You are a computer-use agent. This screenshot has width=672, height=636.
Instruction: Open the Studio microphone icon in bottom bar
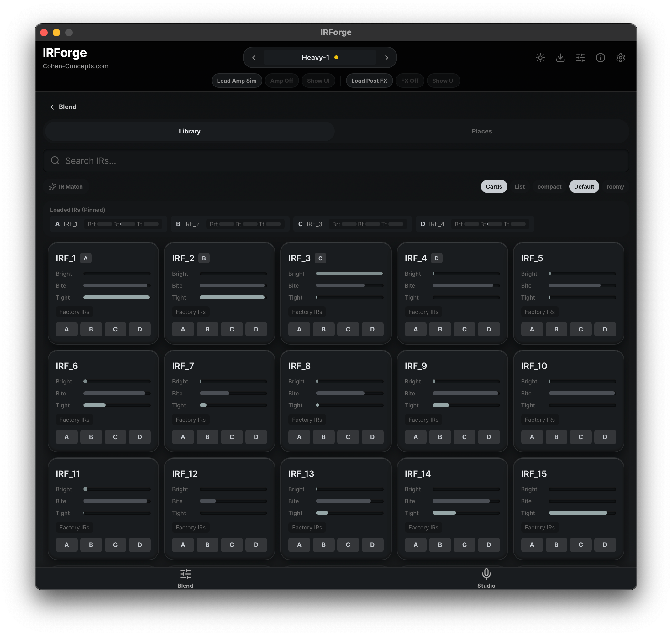(486, 574)
